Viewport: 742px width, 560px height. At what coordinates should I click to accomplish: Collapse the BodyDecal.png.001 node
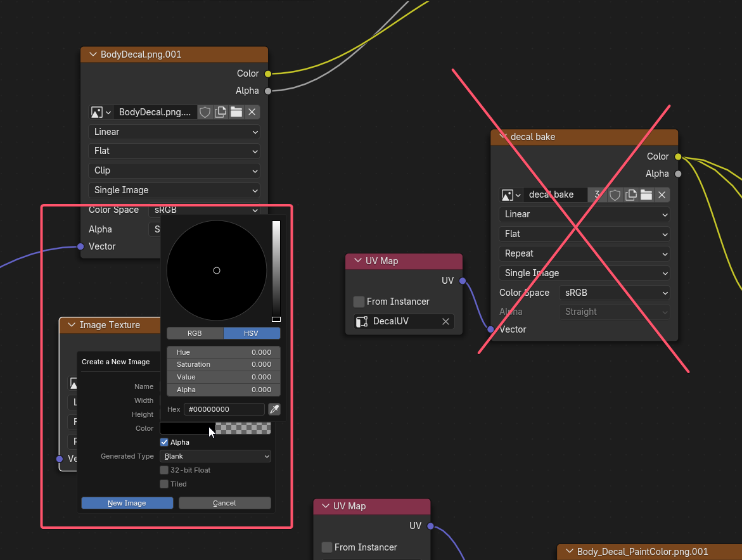pyautogui.click(x=93, y=54)
